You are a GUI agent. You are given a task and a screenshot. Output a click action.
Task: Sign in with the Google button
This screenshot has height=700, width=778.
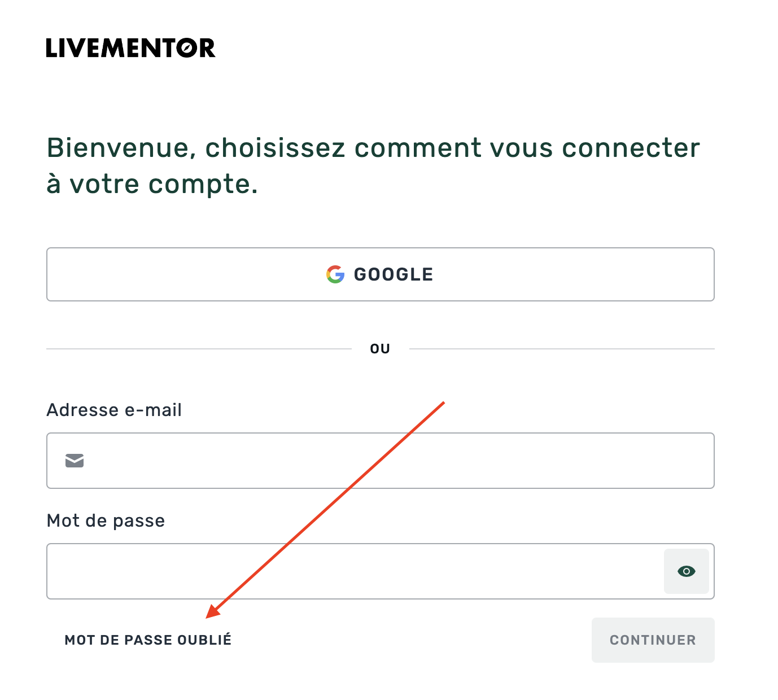point(380,274)
